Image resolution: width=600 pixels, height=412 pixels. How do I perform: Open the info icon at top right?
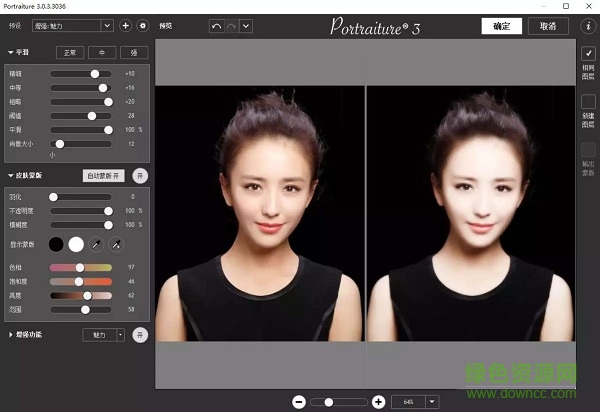[x=588, y=25]
